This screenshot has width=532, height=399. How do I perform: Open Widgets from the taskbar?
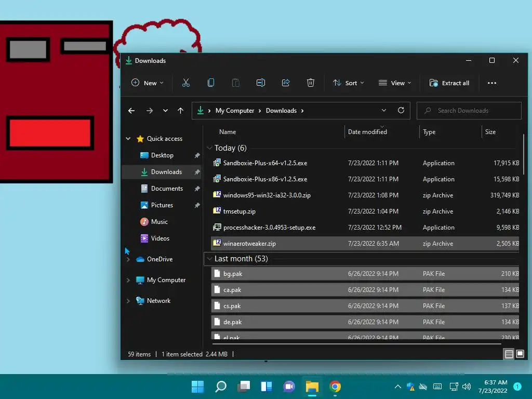pyautogui.click(x=267, y=387)
